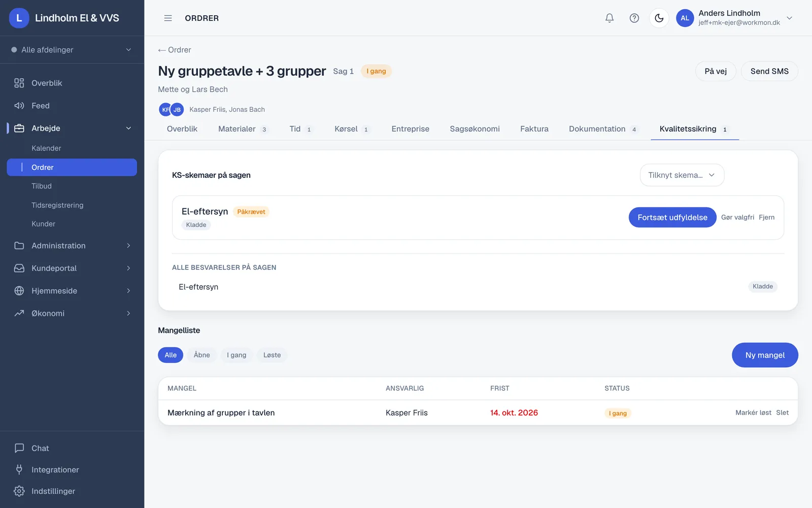The width and height of the screenshot is (812, 508).
Task: Go back via the Ordrer link
Action: 175,50
